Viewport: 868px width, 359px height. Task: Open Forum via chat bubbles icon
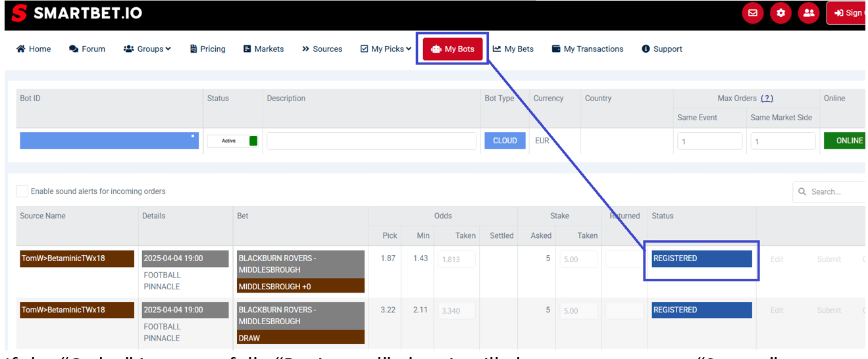[74, 49]
